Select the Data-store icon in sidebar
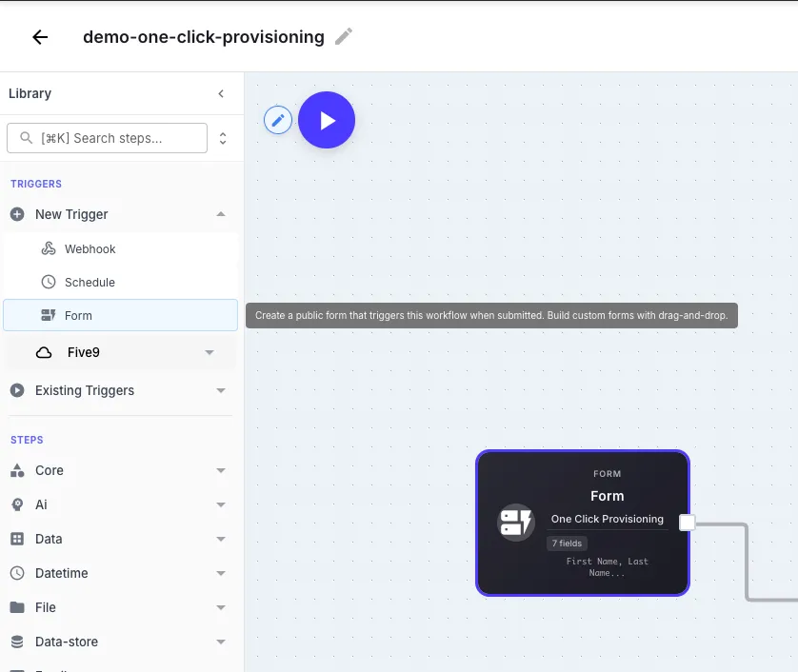The width and height of the screenshot is (798, 672). click(x=19, y=642)
